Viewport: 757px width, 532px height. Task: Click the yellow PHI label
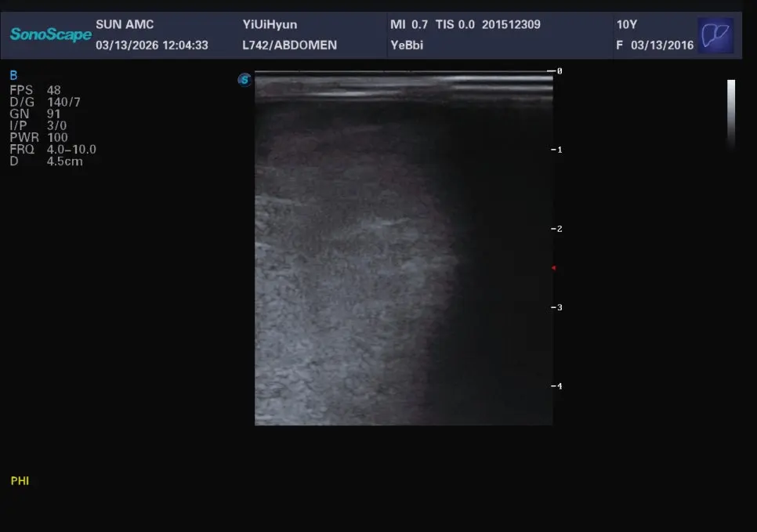coord(20,481)
